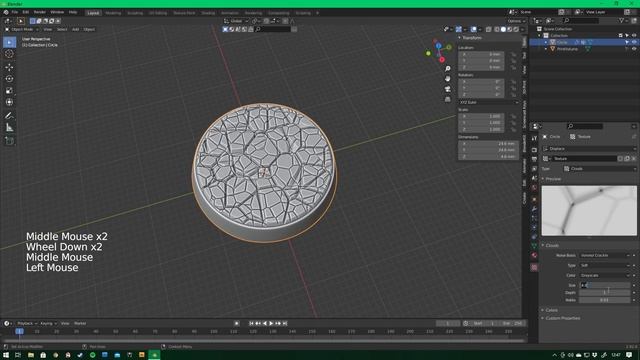Open the Keying menu in timeline
640x360 pixels.
click(x=48, y=323)
